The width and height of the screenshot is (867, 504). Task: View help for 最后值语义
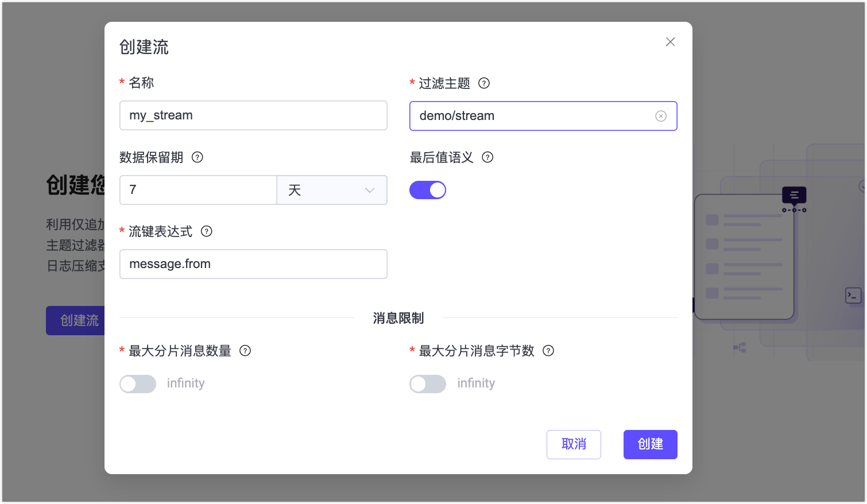coord(487,157)
